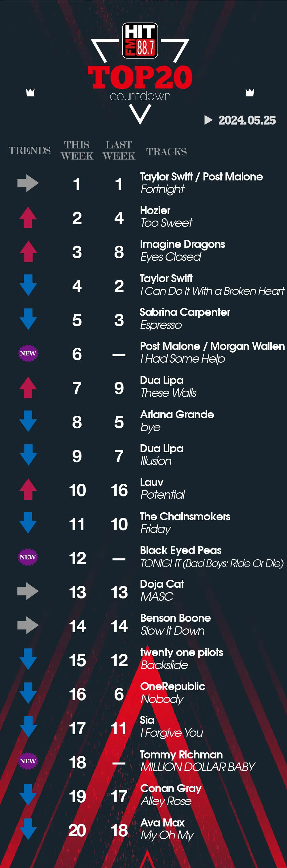Click the red up arrow beside Lauv Potential
Screen dimensions: 287x868
(x=28, y=489)
